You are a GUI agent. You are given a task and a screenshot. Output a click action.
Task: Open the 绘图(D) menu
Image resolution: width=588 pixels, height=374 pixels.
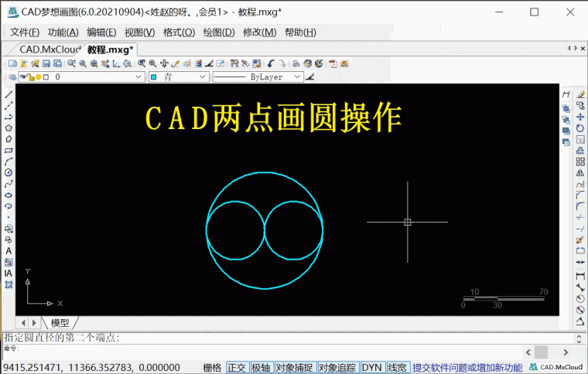point(219,32)
